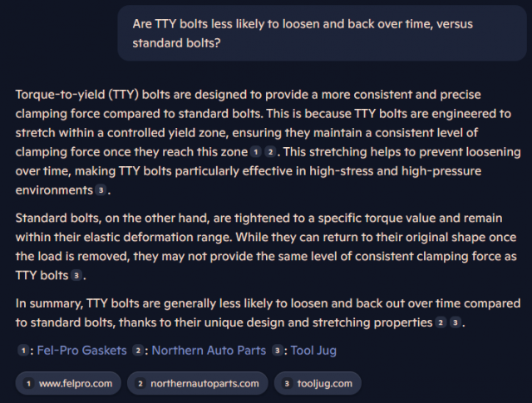Viewport: 532px width, 403px height.
Task: Click citation badge 3 after 'stretching properties'
Action: pyautogui.click(x=456, y=322)
